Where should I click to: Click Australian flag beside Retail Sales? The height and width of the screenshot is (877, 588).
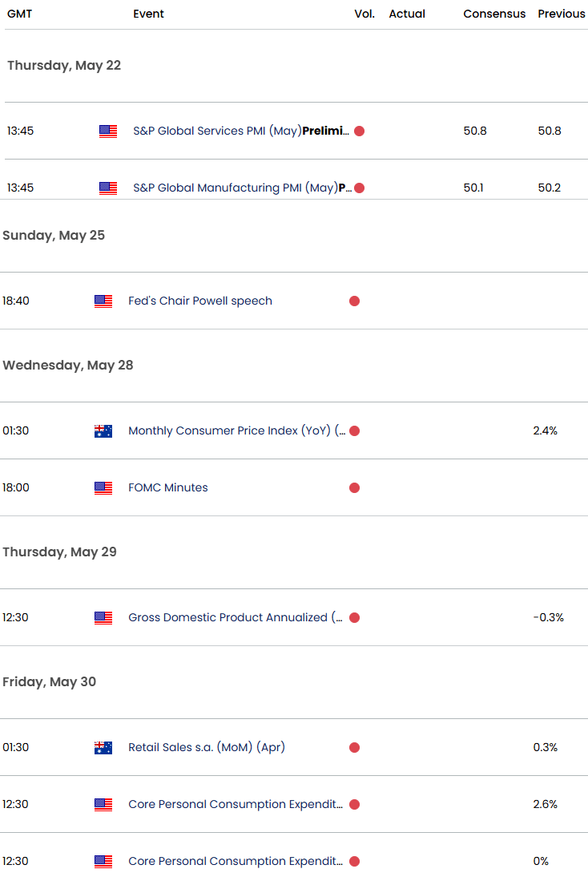point(103,747)
